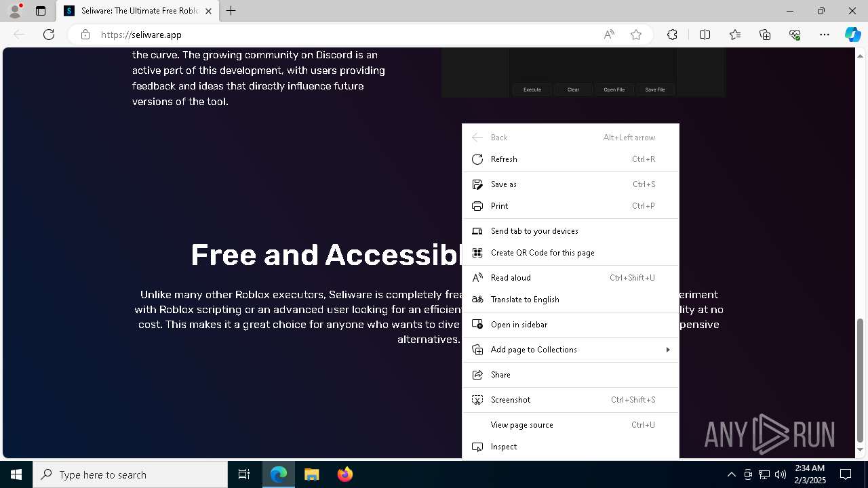Viewport: 868px width, 488px height.
Task: Close the Seliware tab
Action: pyautogui.click(x=208, y=11)
